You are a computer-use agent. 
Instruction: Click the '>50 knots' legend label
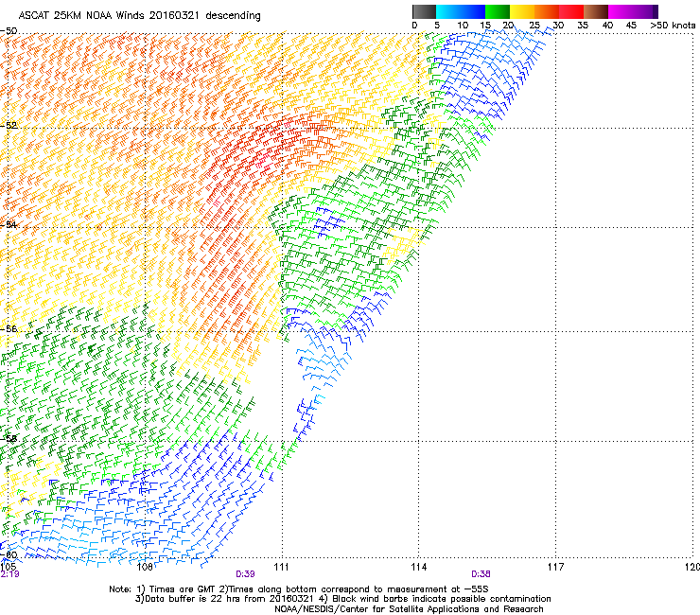pyautogui.click(x=673, y=26)
